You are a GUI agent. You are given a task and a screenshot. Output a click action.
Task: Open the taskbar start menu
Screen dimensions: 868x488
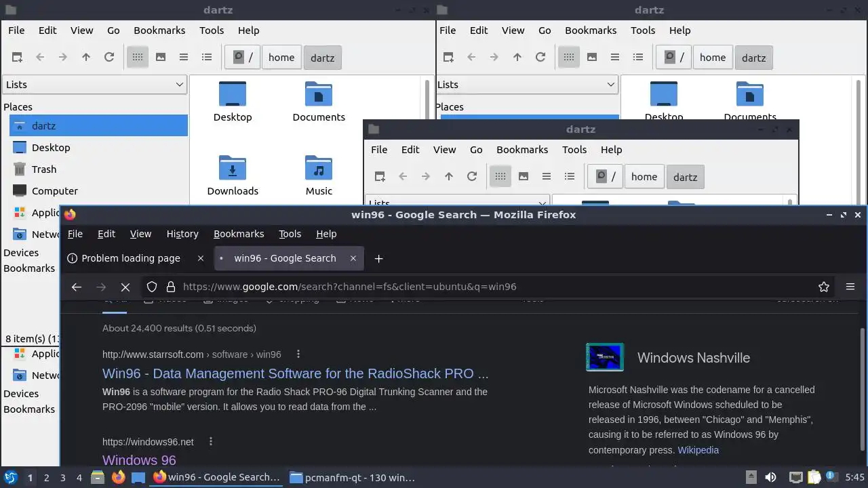click(10, 477)
